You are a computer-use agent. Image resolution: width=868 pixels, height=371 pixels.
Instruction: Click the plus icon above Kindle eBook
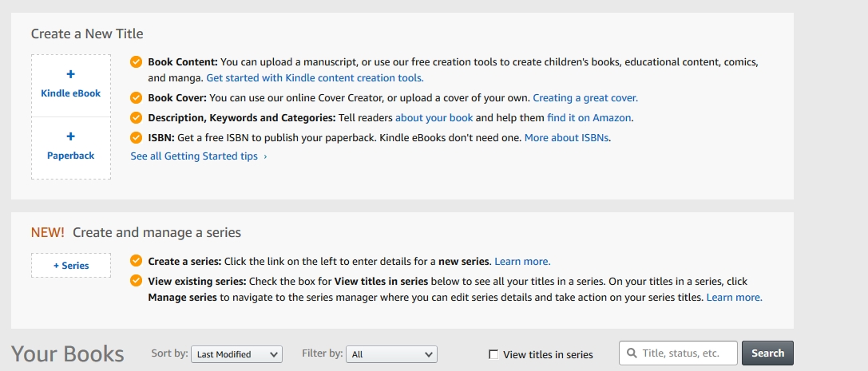click(70, 74)
